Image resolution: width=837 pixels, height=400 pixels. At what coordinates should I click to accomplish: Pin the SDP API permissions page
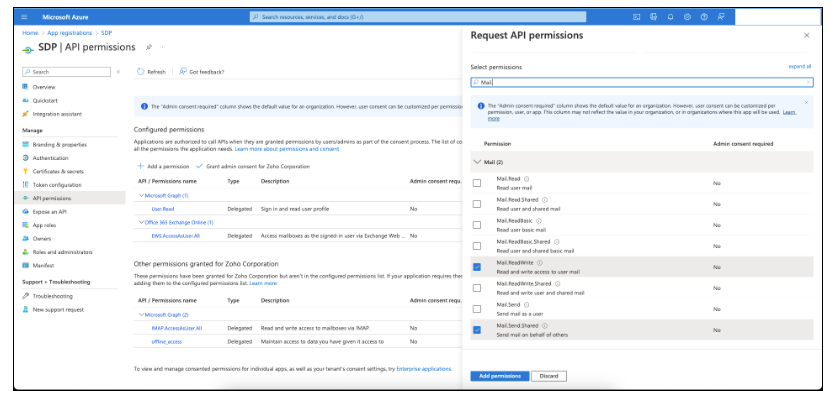149,47
